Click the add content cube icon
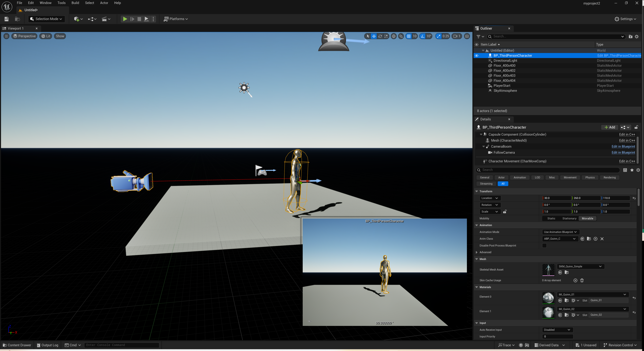This screenshot has width=644, height=351. click(x=76, y=19)
